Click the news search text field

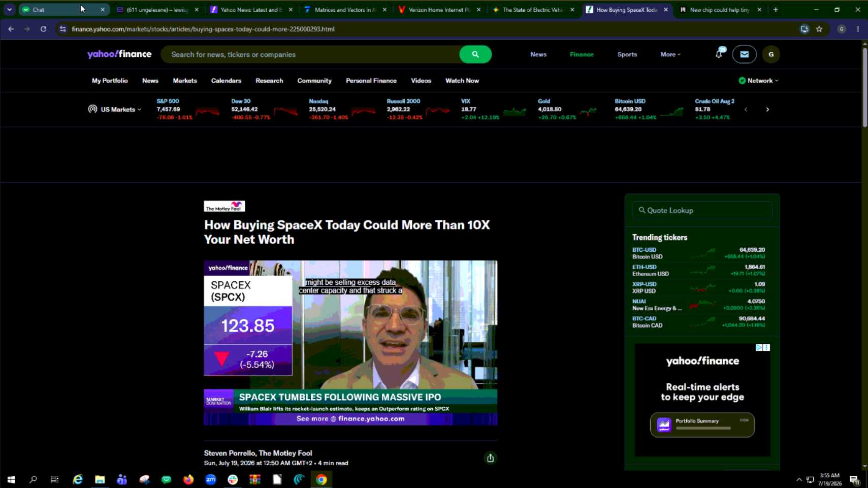coord(311,54)
